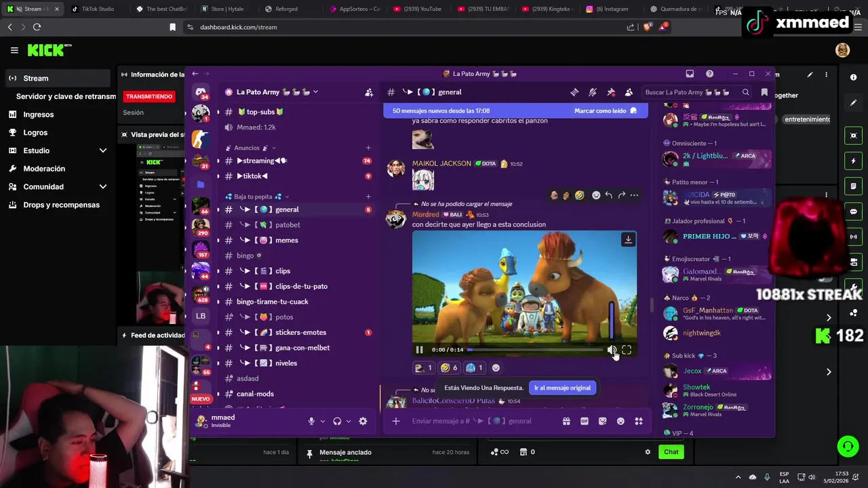This screenshot has height=488, width=868.
Task: Add a new reaction next to the video reactions
Action: tap(496, 367)
